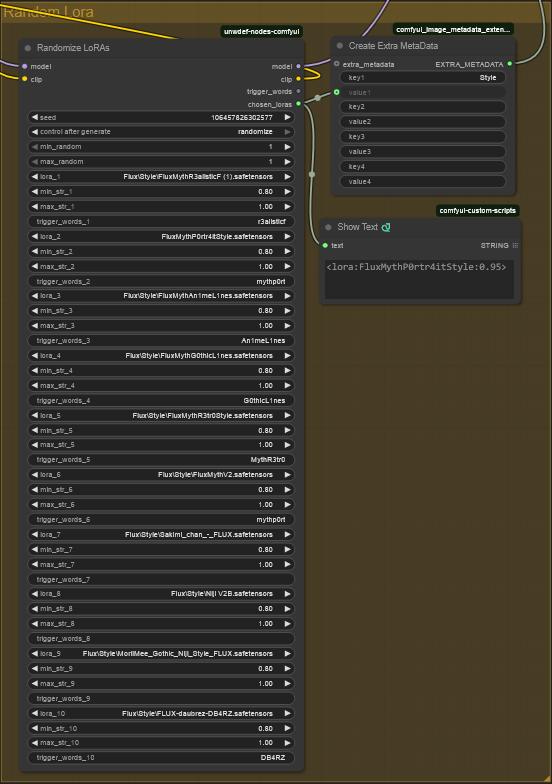The width and height of the screenshot is (552, 784).
Task: Open the lora_1 FluxMythR3alisticF file dropdown
Action: click(160, 176)
